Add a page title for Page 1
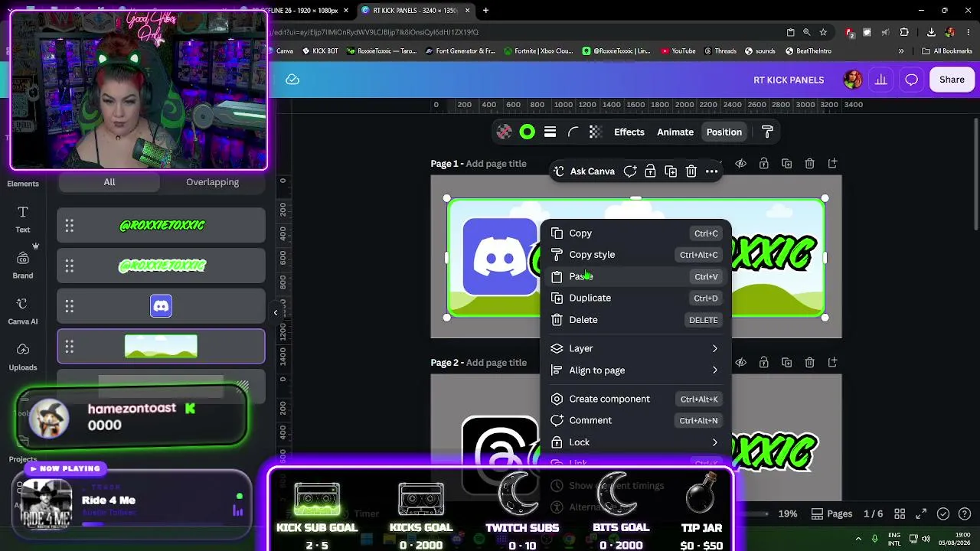 point(496,164)
